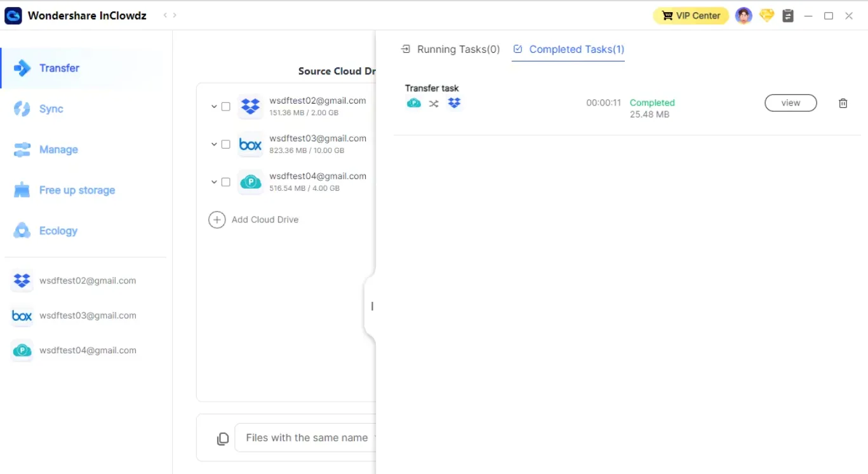868x474 pixels.
Task: View the completed transfer task
Action: [791, 103]
